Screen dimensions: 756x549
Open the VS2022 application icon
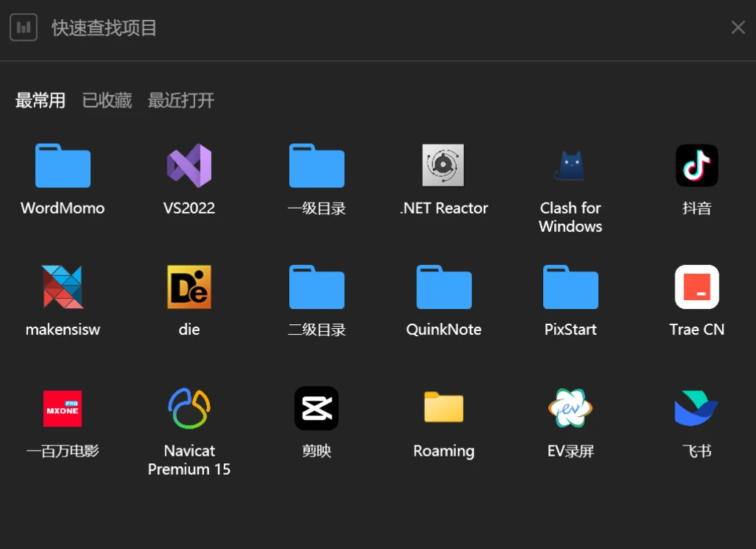(x=189, y=166)
